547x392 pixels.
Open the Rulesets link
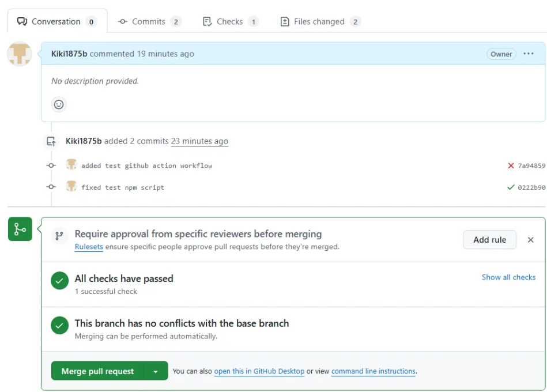coord(89,247)
